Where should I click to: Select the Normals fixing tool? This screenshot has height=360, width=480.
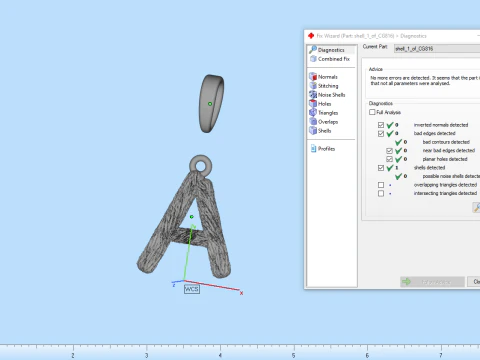[x=324, y=77]
